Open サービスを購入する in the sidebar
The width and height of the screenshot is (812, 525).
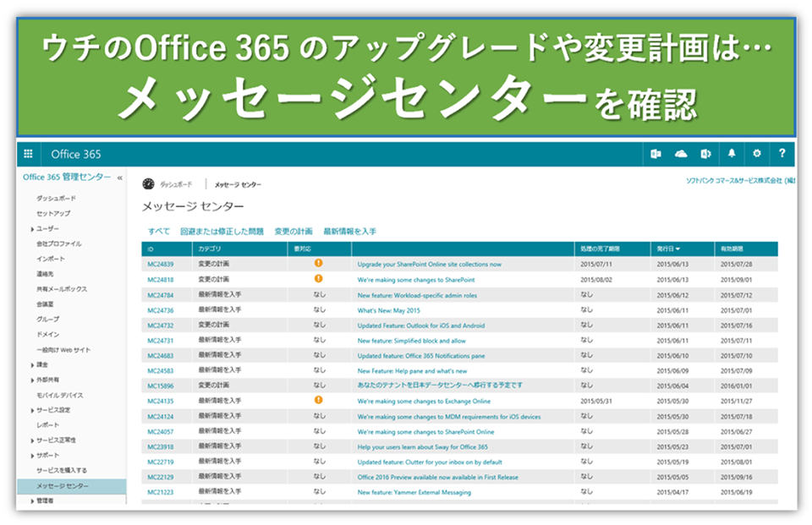click(62, 471)
